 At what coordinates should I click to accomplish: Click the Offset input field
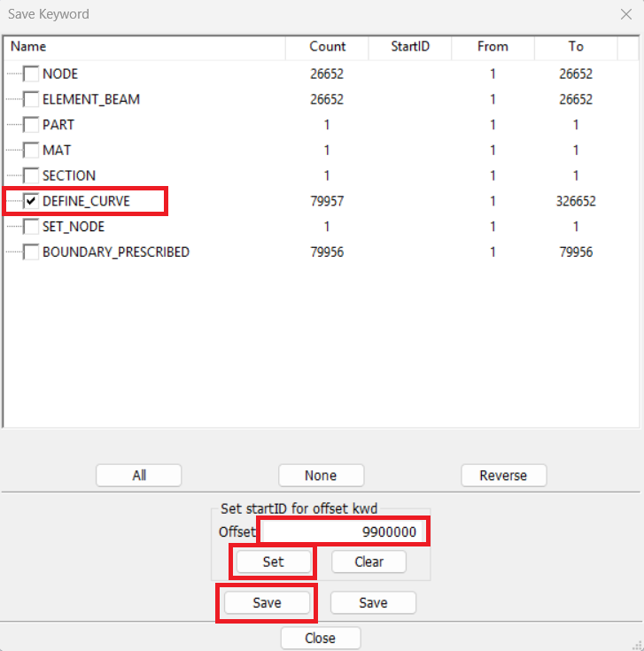(x=343, y=531)
